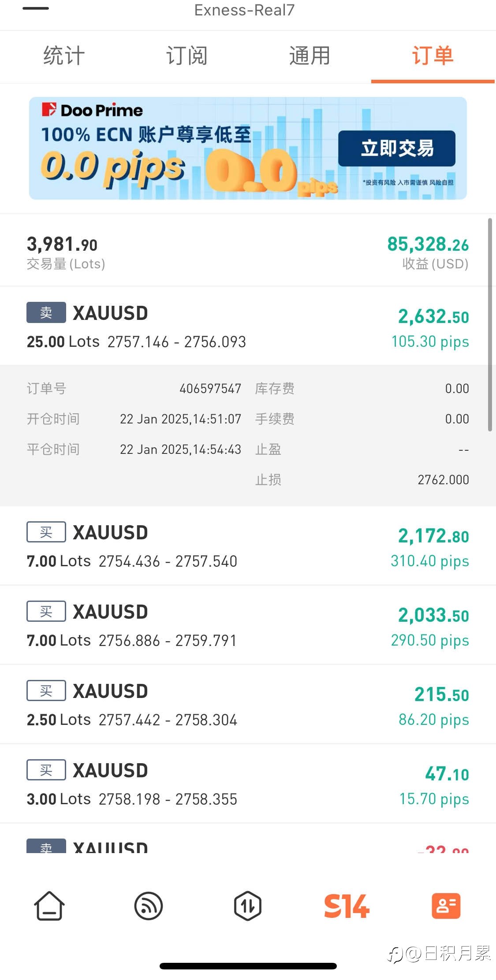The image size is (496, 980).
Task: Tap the buy badge on 2754.436 order
Action: coord(46,532)
